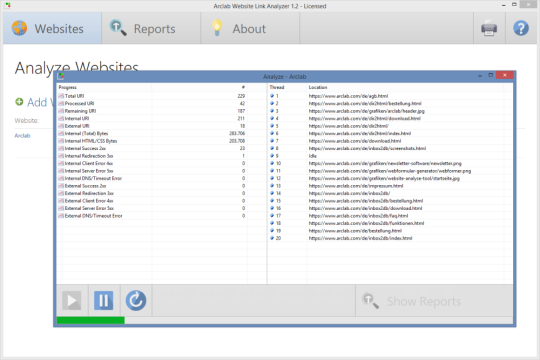Switch to the Reports tab
Image resolution: width=540 pixels, height=360 pixels.
[x=151, y=28]
